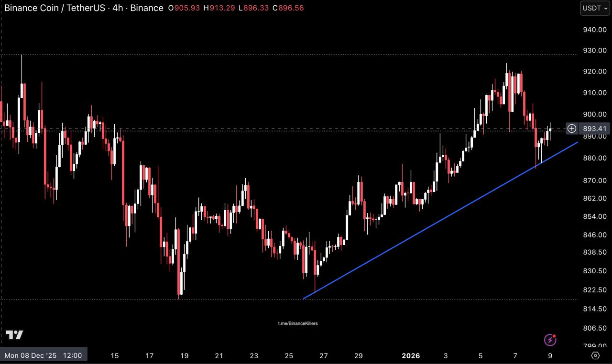The image size is (612, 364).
Task: Click the 19 date label on the time axis
Action: [184, 355]
